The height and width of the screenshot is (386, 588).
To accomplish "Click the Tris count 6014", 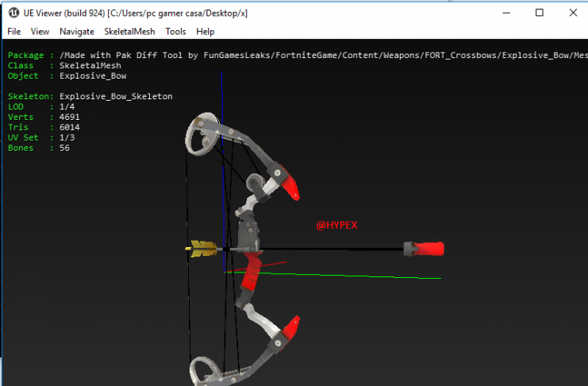I will [69, 127].
